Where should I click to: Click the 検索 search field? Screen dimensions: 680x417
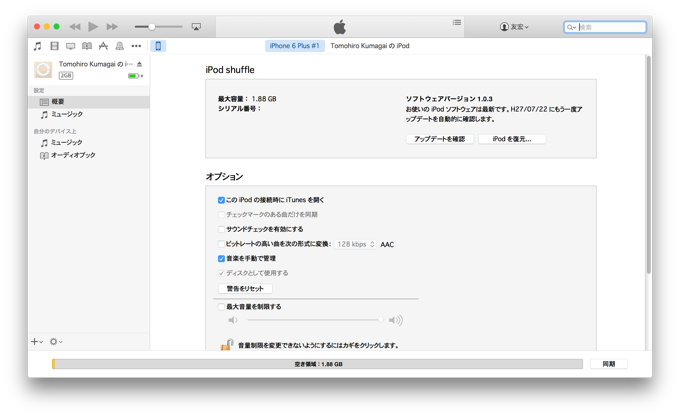coord(605,27)
